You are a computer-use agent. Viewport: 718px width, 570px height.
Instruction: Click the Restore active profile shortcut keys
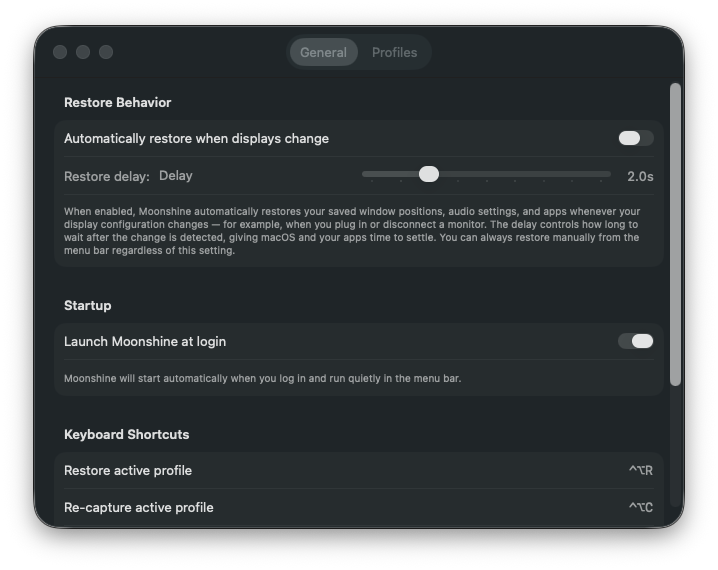coord(640,471)
